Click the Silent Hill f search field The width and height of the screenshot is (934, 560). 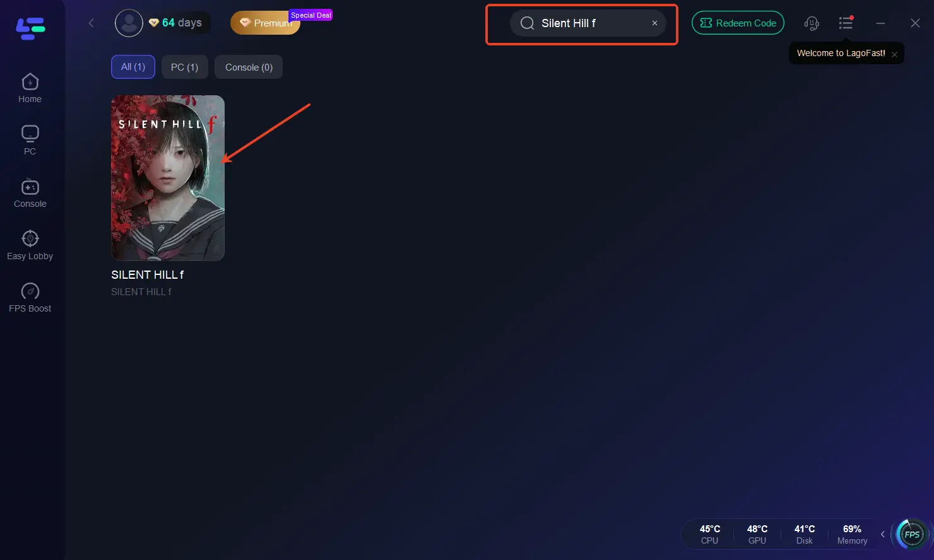[588, 23]
